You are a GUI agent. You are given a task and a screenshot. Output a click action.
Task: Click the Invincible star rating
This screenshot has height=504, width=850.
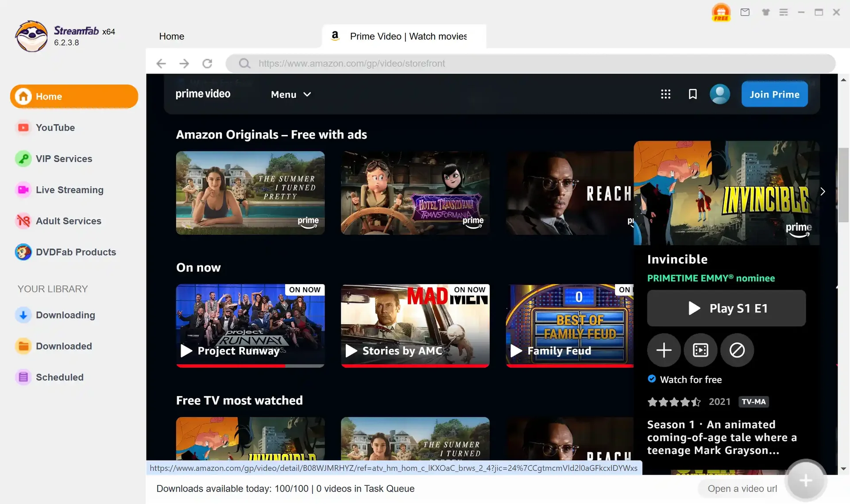pos(674,402)
